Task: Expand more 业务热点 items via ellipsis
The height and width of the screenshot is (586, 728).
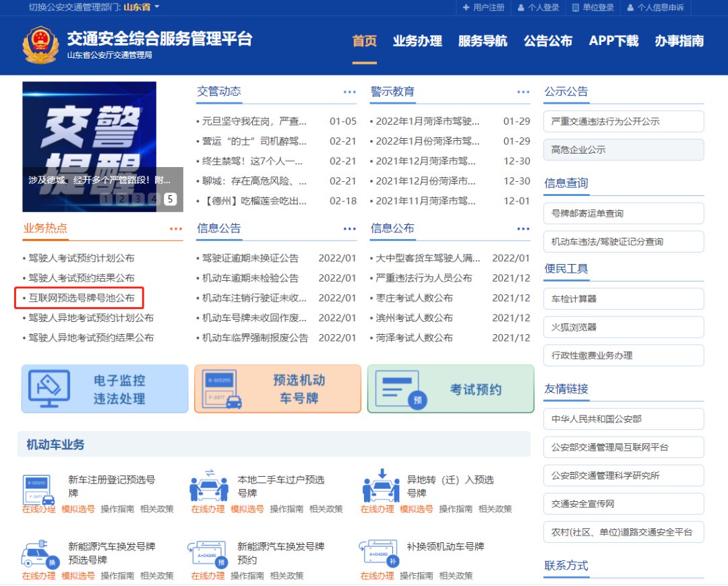Action: click(x=176, y=229)
